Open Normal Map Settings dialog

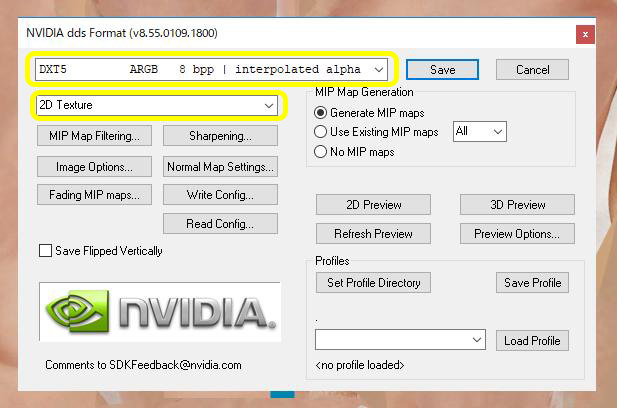click(x=220, y=167)
